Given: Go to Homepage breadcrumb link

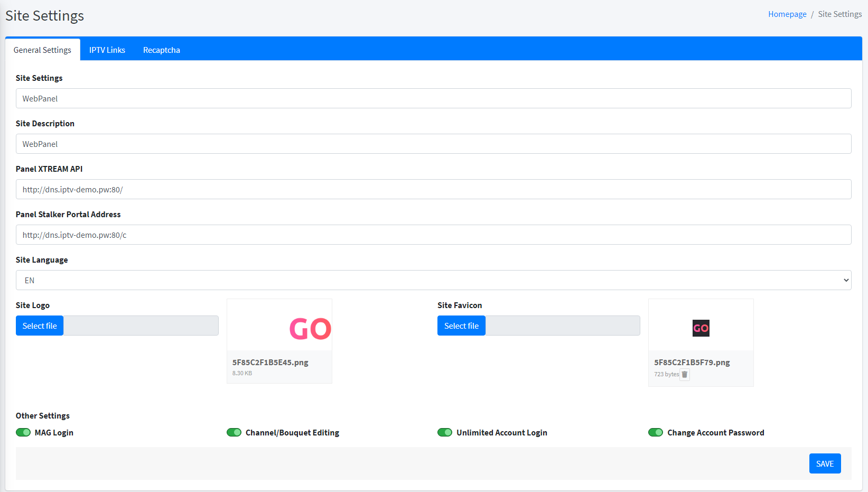Looking at the screenshot, I should click(x=787, y=14).
